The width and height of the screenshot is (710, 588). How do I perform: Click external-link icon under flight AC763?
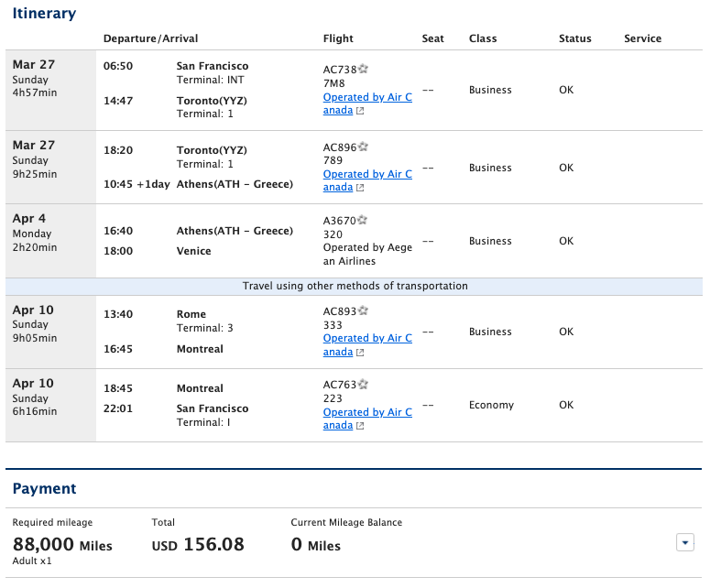coord(360,426)
